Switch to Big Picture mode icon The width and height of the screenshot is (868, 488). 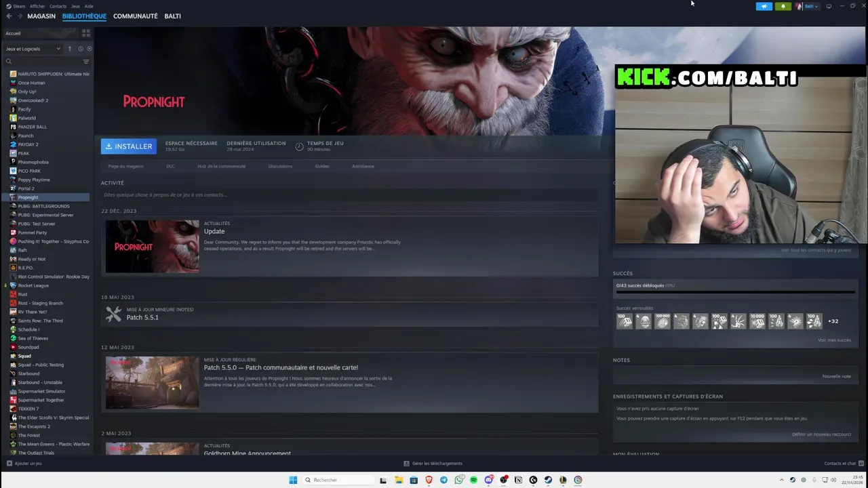829,6
